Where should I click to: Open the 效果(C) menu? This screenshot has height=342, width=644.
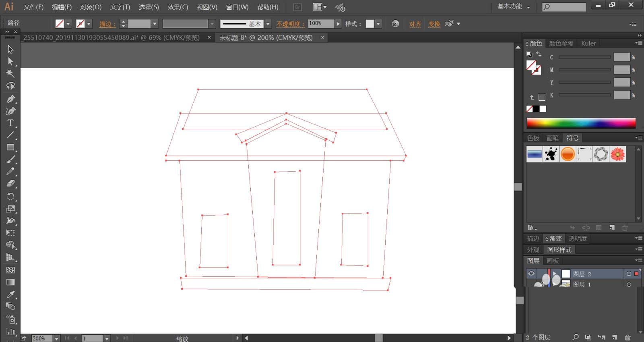[x=178, y=7]
